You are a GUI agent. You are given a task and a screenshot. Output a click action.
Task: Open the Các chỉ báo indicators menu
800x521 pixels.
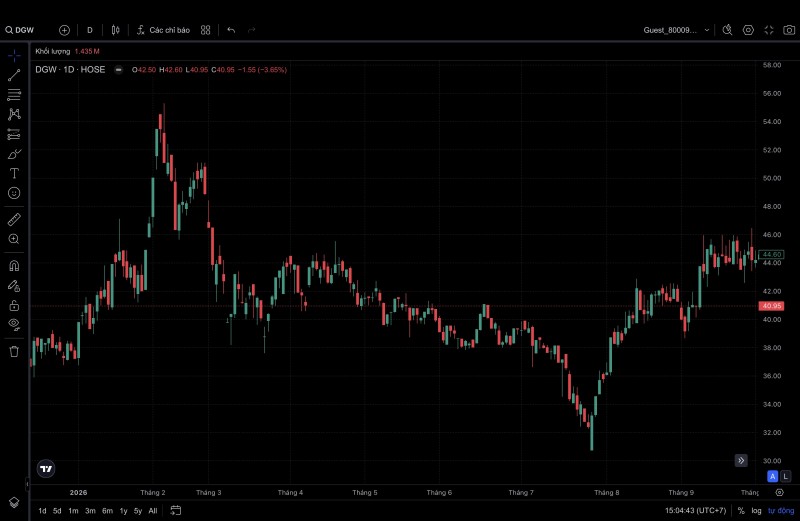coord(163,30)
